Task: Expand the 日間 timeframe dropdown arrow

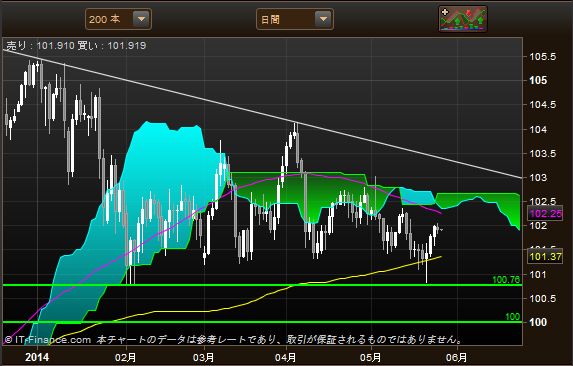Action: pyautogui.click(x=323, y=19)
